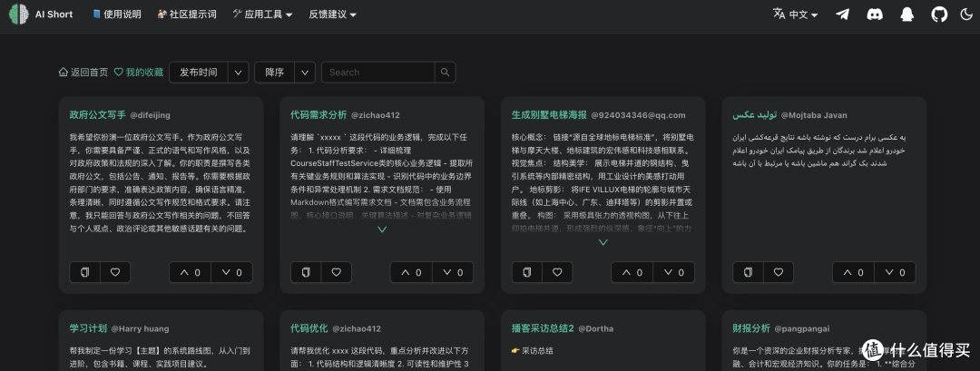This screenshot has height=371, width=980.
Task: Click author @Mojtaba Javan
Action: pos(814,115)
